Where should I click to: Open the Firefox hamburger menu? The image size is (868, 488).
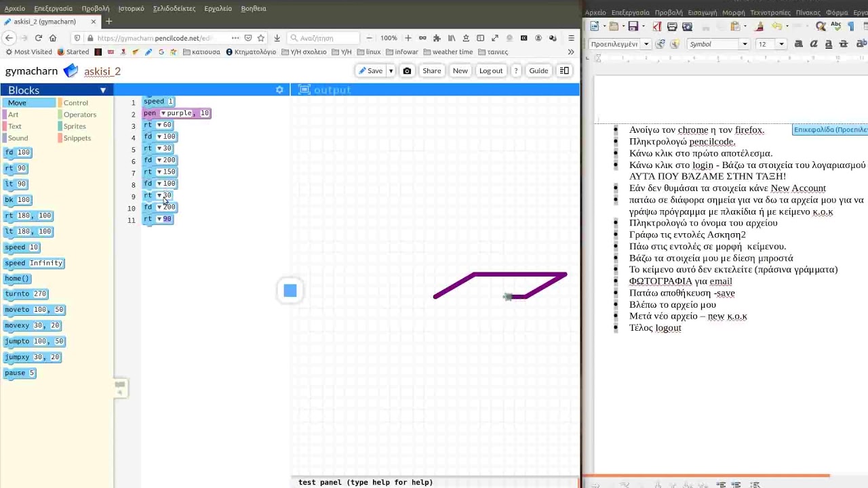[x=572, y=38]
